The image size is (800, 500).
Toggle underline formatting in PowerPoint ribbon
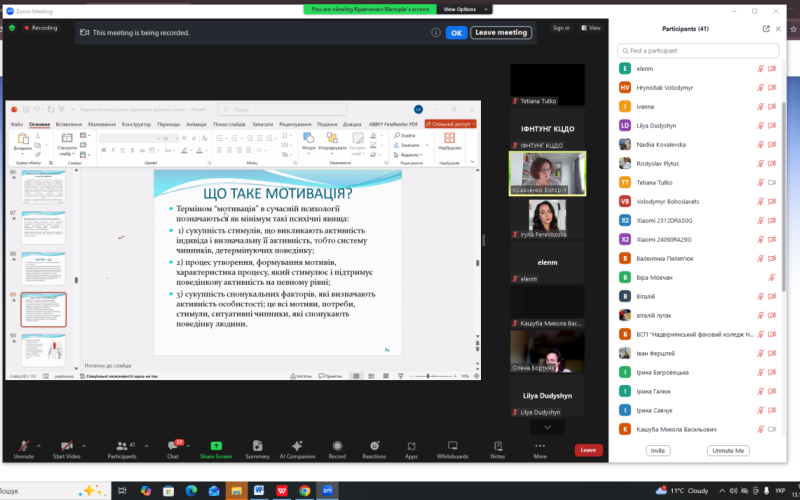[x=122, y=151]
